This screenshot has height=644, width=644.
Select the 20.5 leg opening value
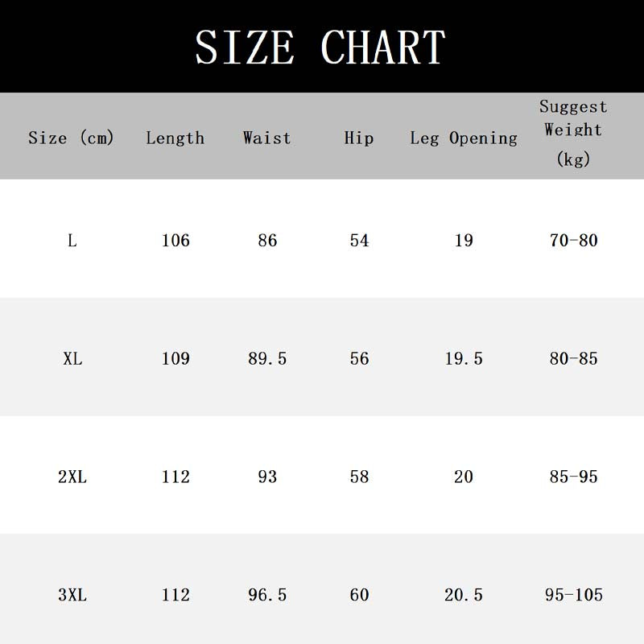pyautogui.click(x=464, y=595)
